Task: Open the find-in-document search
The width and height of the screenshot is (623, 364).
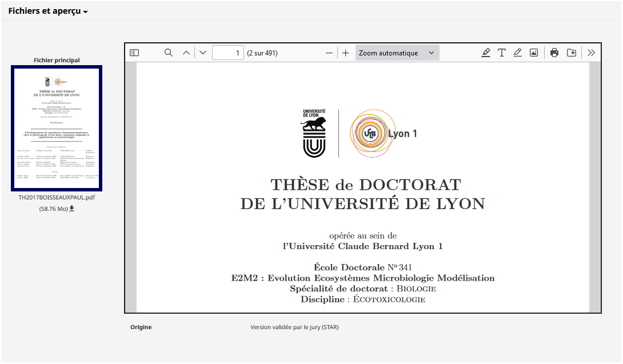Action: (169, 53)
